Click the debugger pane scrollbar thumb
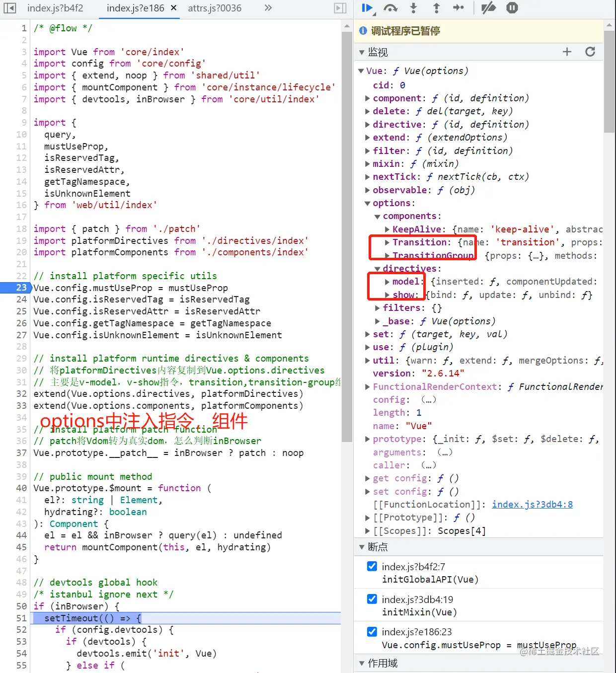616x673 pixels. (x=609, y=81)
